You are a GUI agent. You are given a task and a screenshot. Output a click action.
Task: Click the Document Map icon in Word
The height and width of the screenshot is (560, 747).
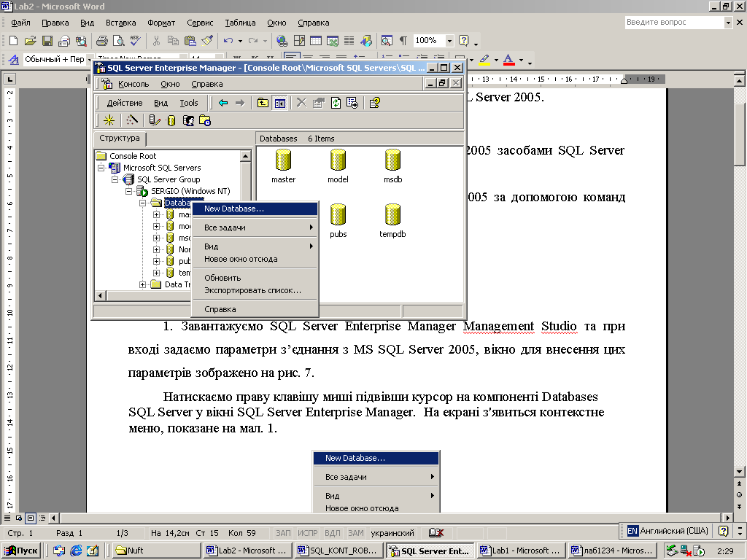(x=387, y=41)
